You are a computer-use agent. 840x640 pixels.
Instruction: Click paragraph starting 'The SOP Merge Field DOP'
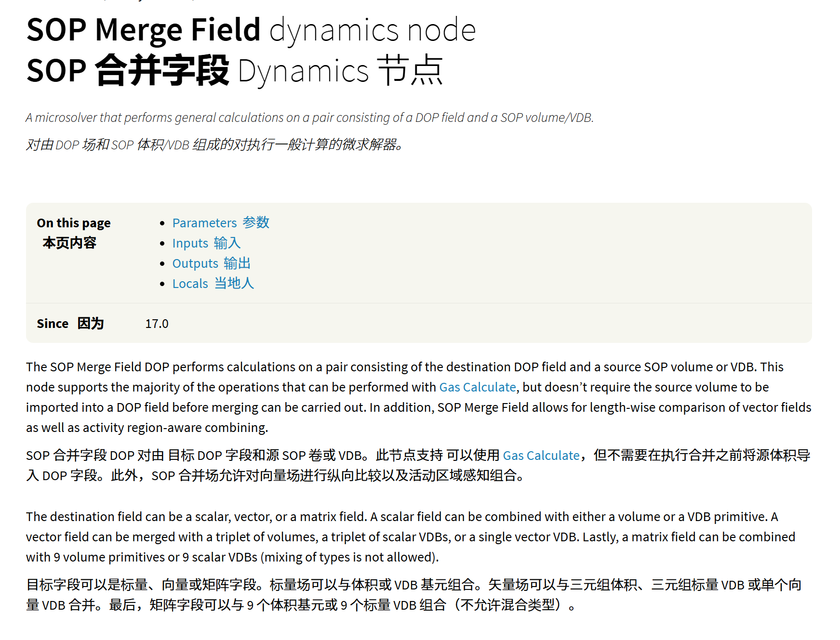click(419, 397)
